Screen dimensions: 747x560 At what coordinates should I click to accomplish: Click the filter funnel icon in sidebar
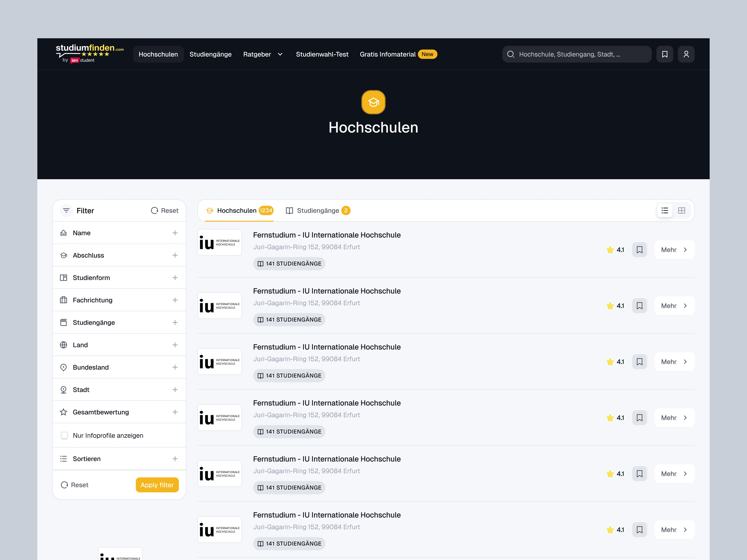66,211
